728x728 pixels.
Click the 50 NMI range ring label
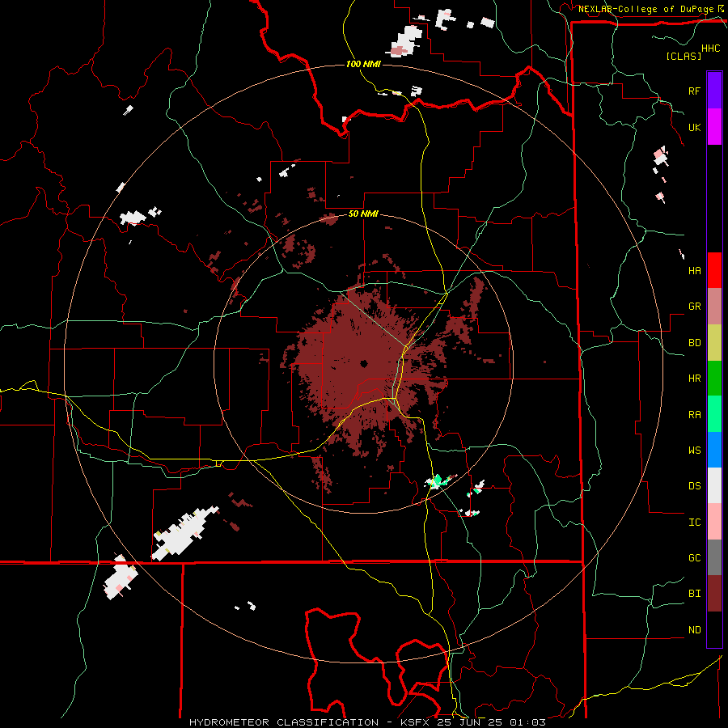[363, 214]
